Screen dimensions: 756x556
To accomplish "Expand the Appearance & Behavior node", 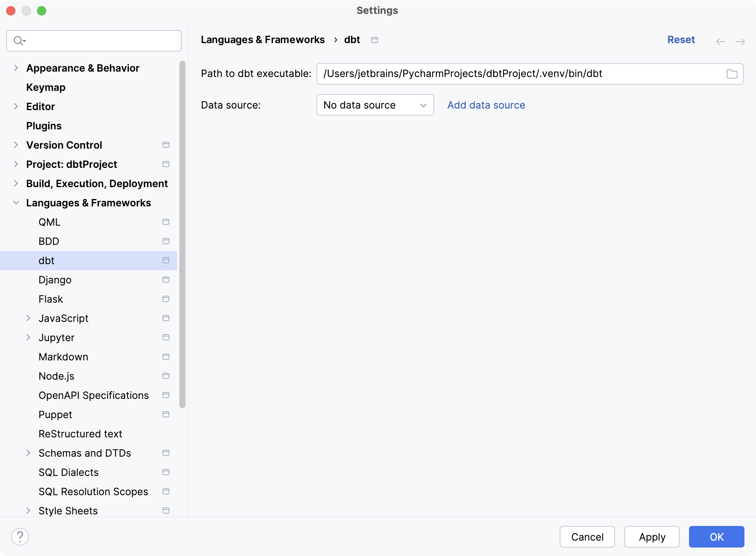I will click(x=16, y=68).
